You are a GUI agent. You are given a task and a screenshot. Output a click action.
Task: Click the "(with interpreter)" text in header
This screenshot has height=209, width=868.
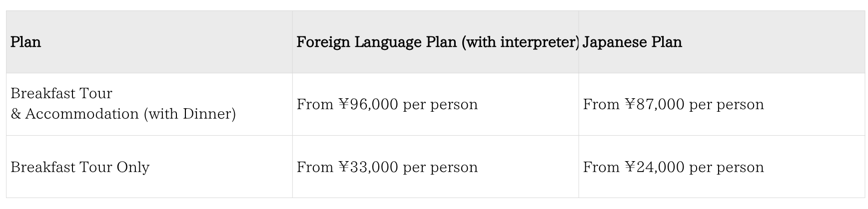pyautogui.click(x=520, y=42)
